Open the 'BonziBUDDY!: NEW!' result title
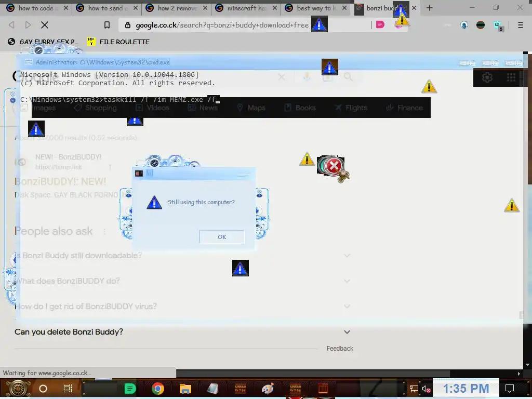The width and height of the screenshot is (532, 399). click(60, 181)
